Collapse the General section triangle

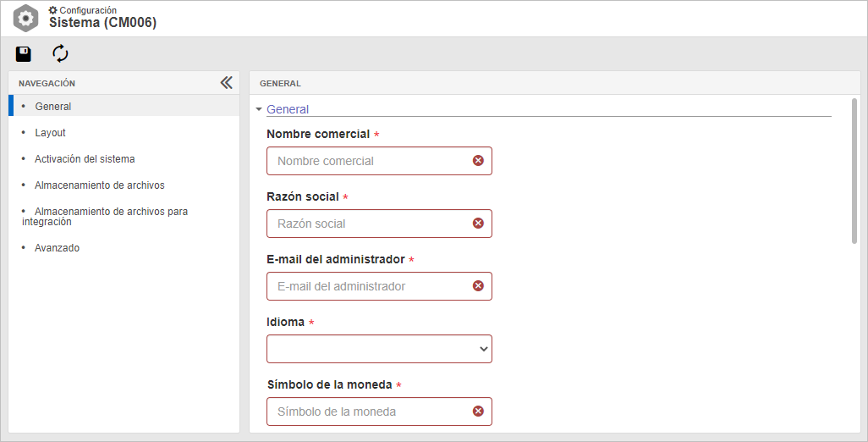pyautogui.click(x=259, y=110)
